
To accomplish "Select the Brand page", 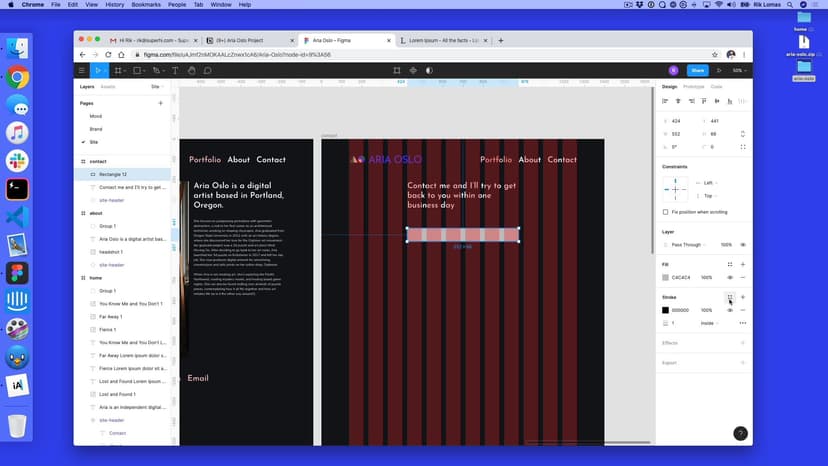I will point(96,129).
